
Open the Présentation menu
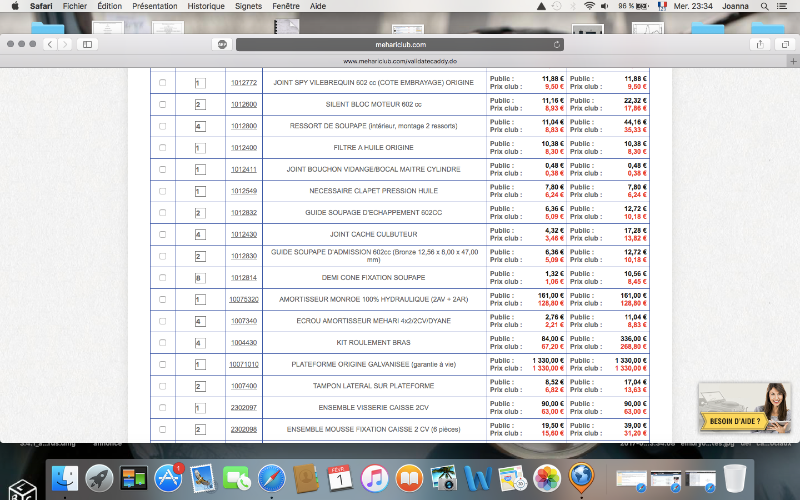pyautogui.click(x=154, y=6)
